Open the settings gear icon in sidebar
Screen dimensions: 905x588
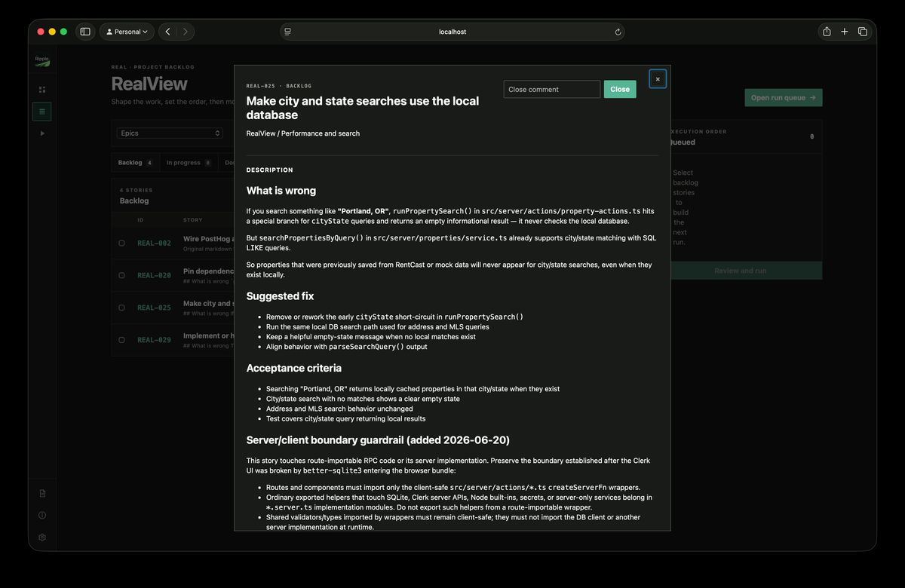(x=42, y=537)
